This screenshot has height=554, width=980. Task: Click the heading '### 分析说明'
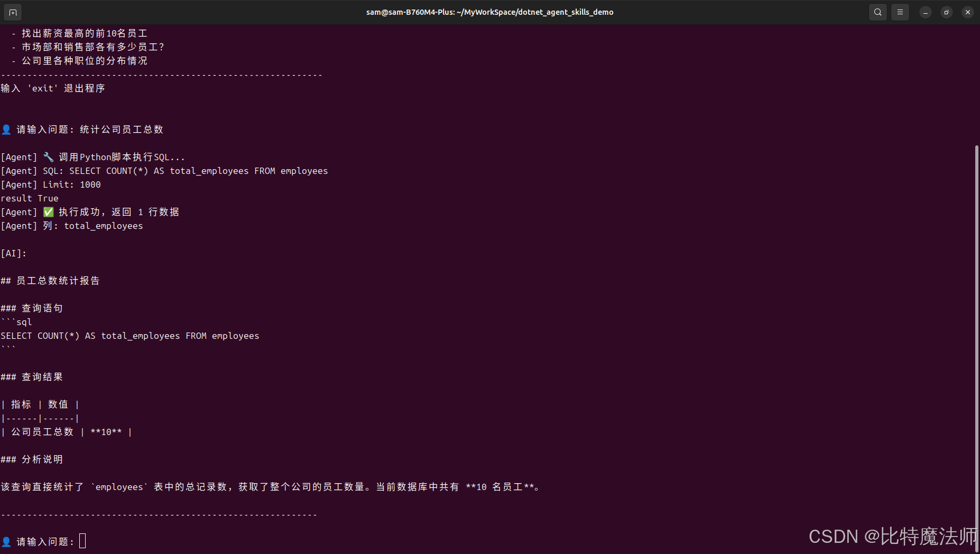click(x=32, y=459)
